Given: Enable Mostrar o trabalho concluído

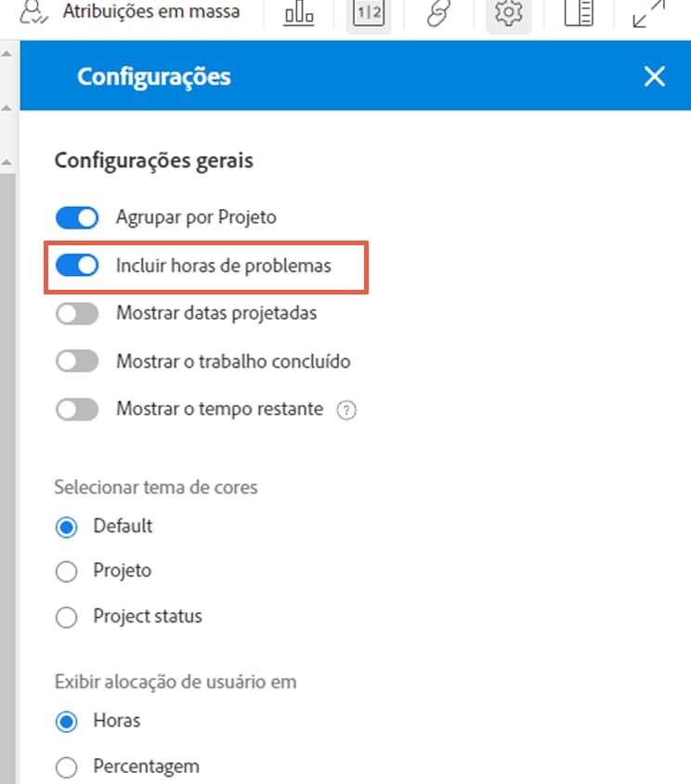Looking at the screenshot, I should point(76,360).
